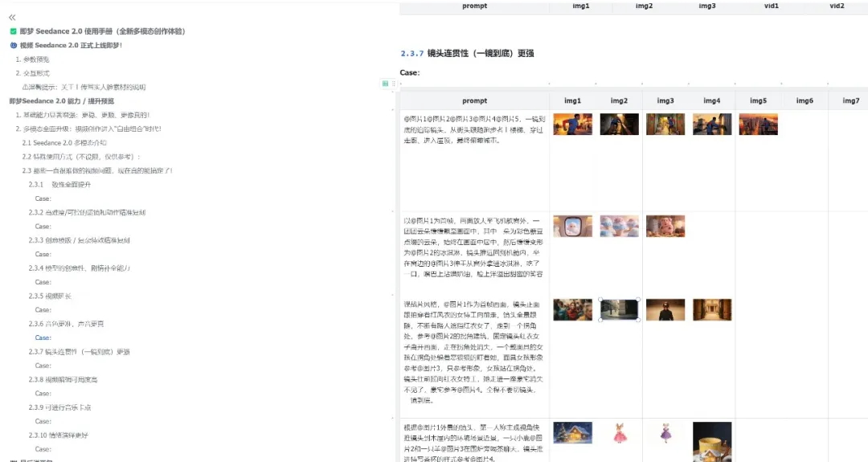The height and width of the screenshot is (462, 868).
Task: Collapse the outline sidebar with double-chevron icon
Action: click(x=12, y=17)
